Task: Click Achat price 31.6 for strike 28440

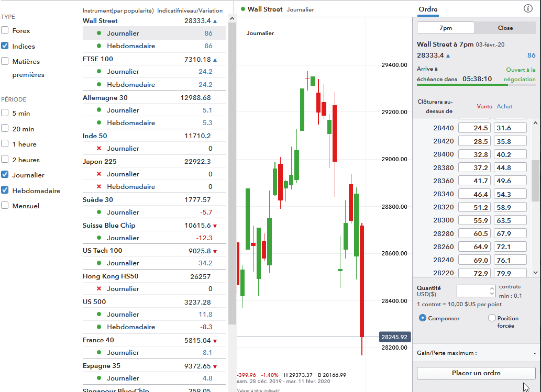Action: pyautogui.click(x=510, y=128)
